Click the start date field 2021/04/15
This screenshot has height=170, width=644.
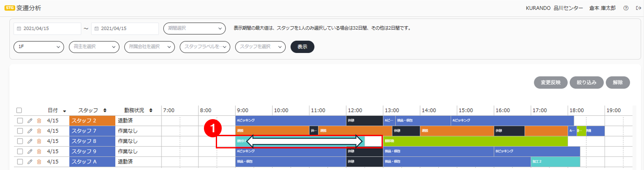point(47,28)
